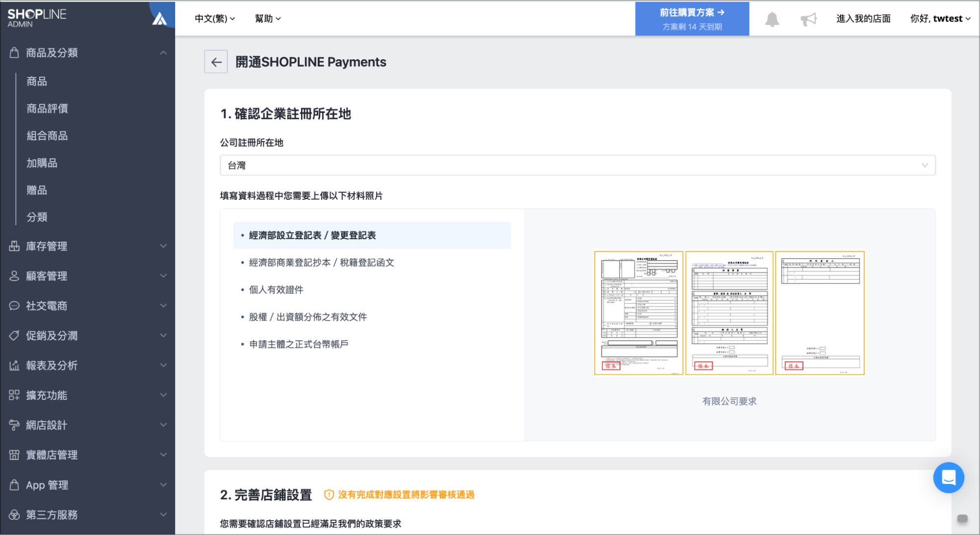The image size is (980, 535).
Task: Expand App 管理 chevron
Action: 163,485
